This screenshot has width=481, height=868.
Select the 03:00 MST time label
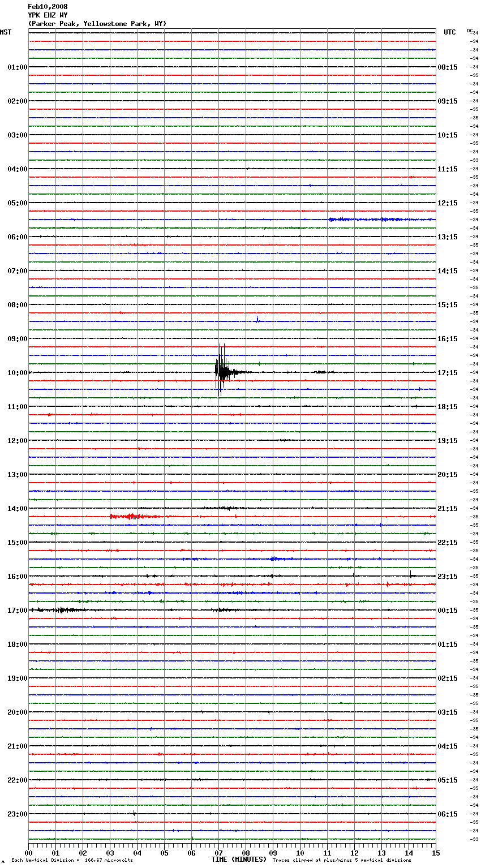coord(18,135)
